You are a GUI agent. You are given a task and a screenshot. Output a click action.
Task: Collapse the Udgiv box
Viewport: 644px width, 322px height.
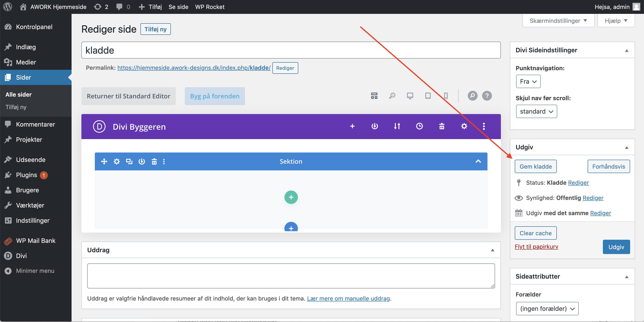point(627,148)
